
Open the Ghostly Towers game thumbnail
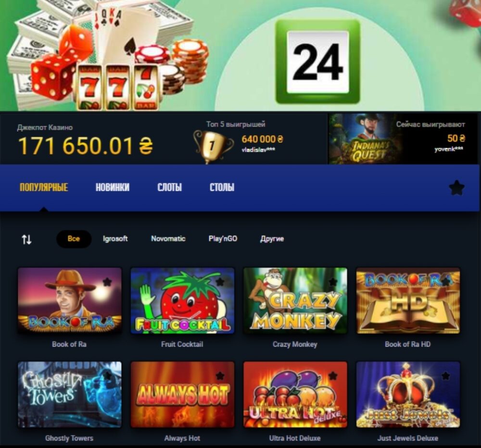coord(70,394)
